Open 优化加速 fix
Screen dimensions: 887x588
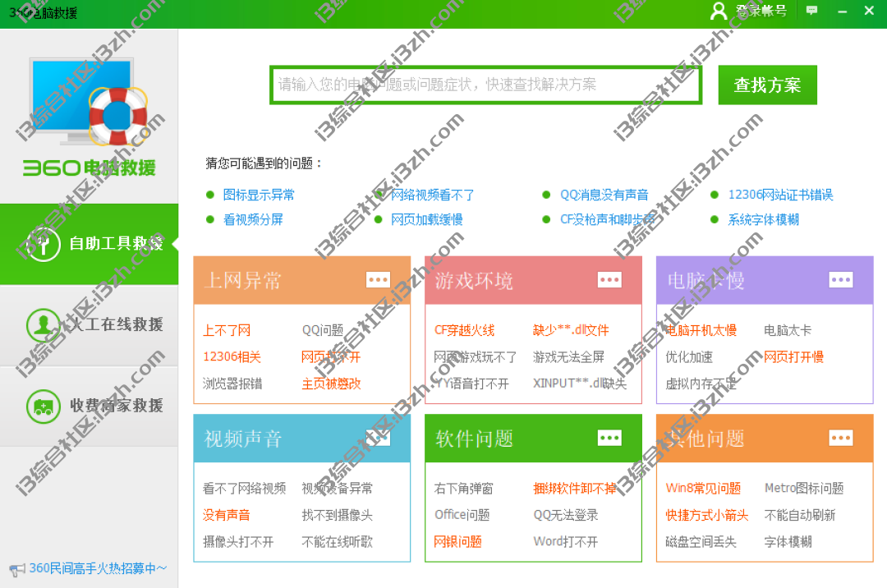[x=689, y=356]
